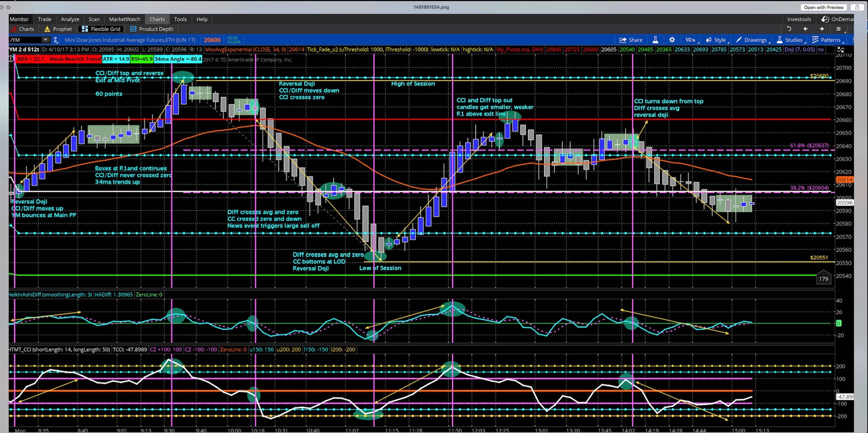Viewport: 868px width, 433px height.
Task: Click the right navigation arrow icon
Action: coord(822,29)
